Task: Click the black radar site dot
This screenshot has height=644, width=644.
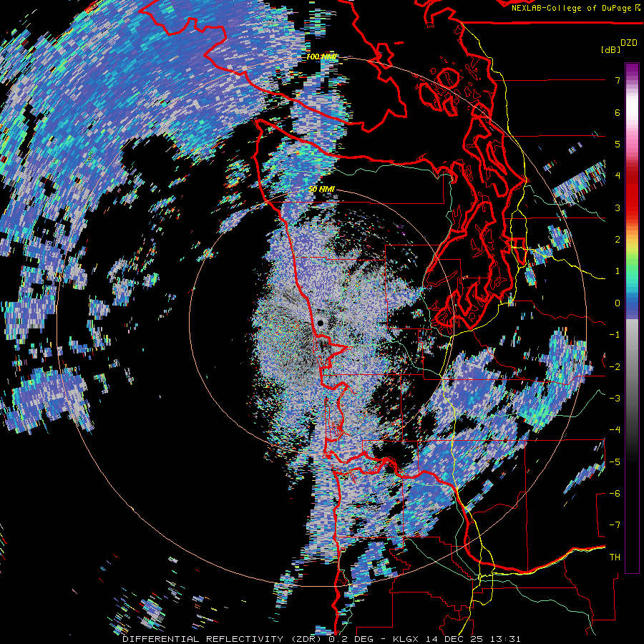Action: [x=320, y=323]
